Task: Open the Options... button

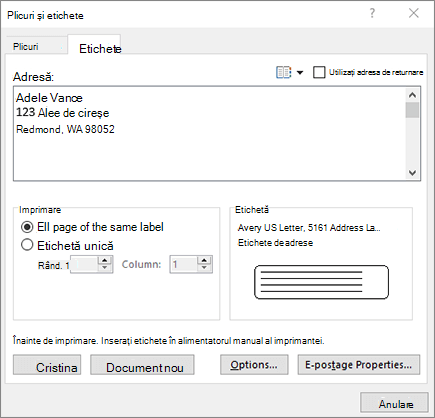Action: (x=254, y=365)
